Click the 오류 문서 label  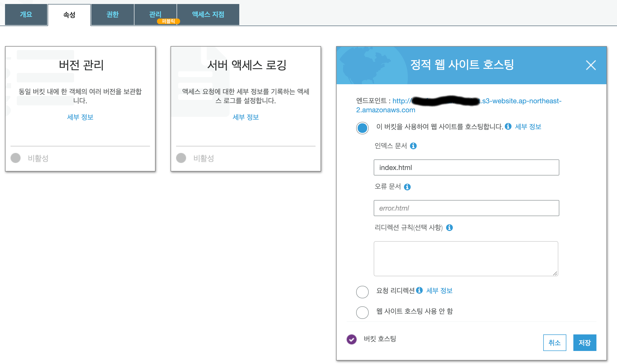pyautogui.click(x=388, y=187)
